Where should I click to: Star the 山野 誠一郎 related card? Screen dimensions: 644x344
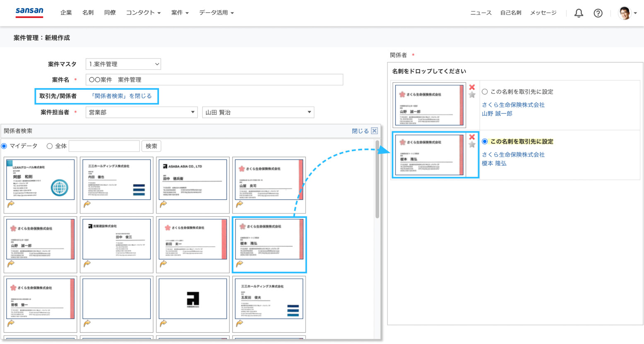pos(472,95)
